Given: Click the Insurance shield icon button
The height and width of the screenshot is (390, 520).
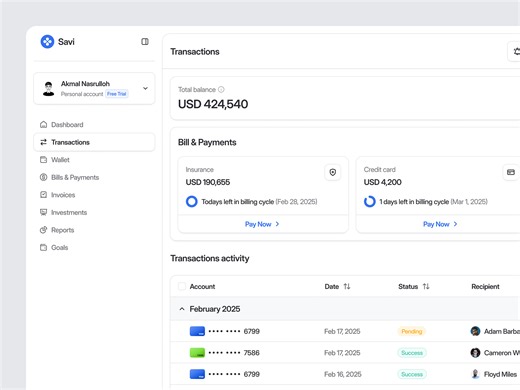Looking at the screenshot, I should (x=333, y=172).
